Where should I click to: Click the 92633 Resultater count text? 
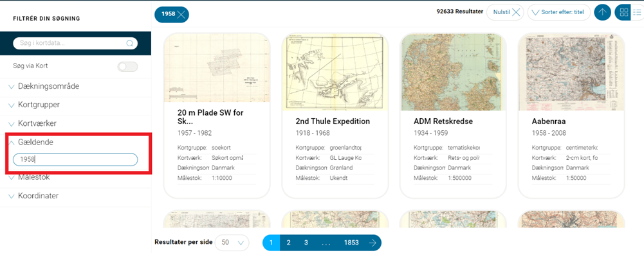(x=459, y=12)
